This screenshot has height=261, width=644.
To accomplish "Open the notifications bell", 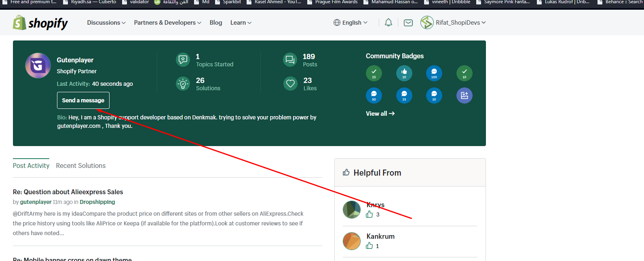I will tap(389, 23).
